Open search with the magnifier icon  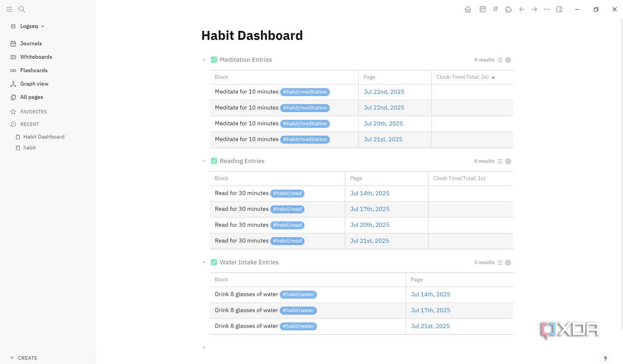22,9
